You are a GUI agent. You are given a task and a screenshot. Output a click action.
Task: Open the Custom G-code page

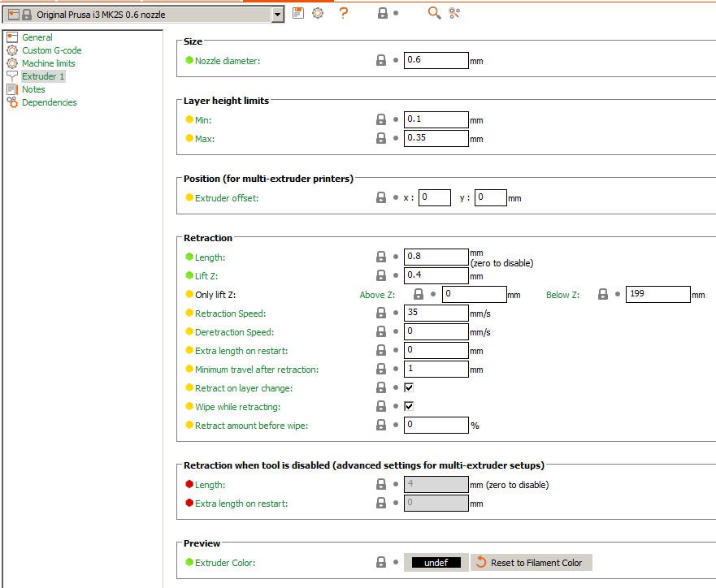51,50
